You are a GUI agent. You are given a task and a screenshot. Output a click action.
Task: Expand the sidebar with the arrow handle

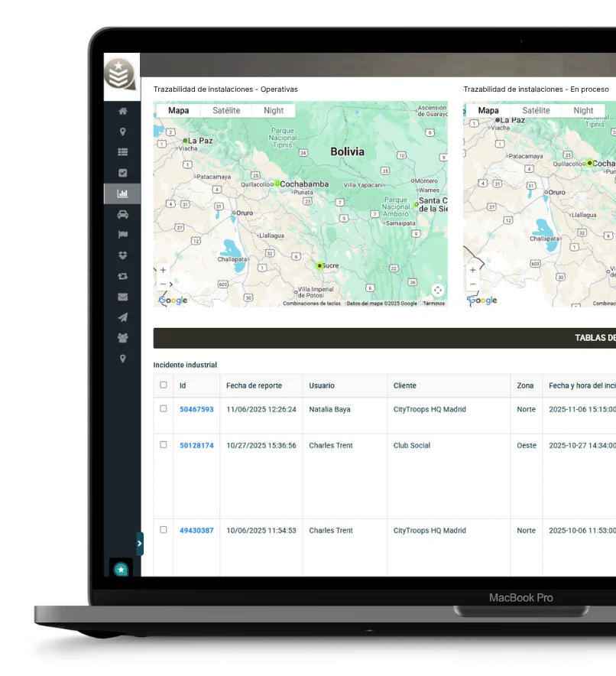[140, 544]
